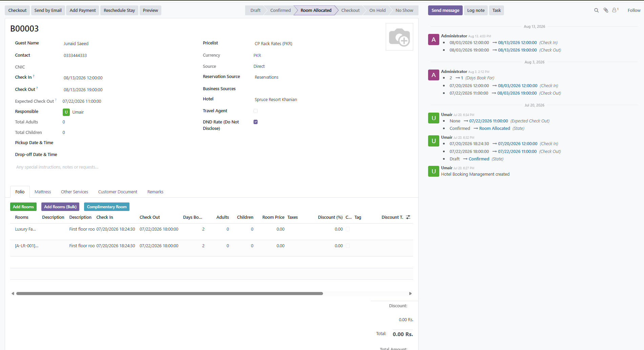
Task: Uncheck DND Rate (Do Not Disclose)
Action: click(x=256, y=122)
